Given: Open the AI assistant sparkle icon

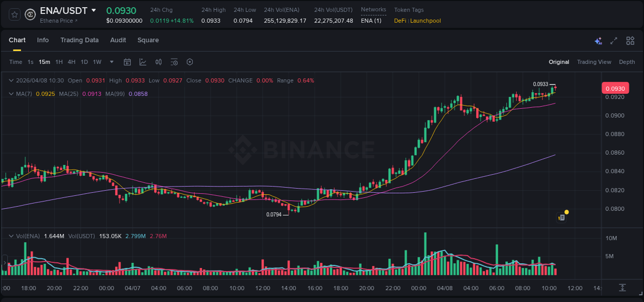Looking at the screenshot, I should coord(598,40).
